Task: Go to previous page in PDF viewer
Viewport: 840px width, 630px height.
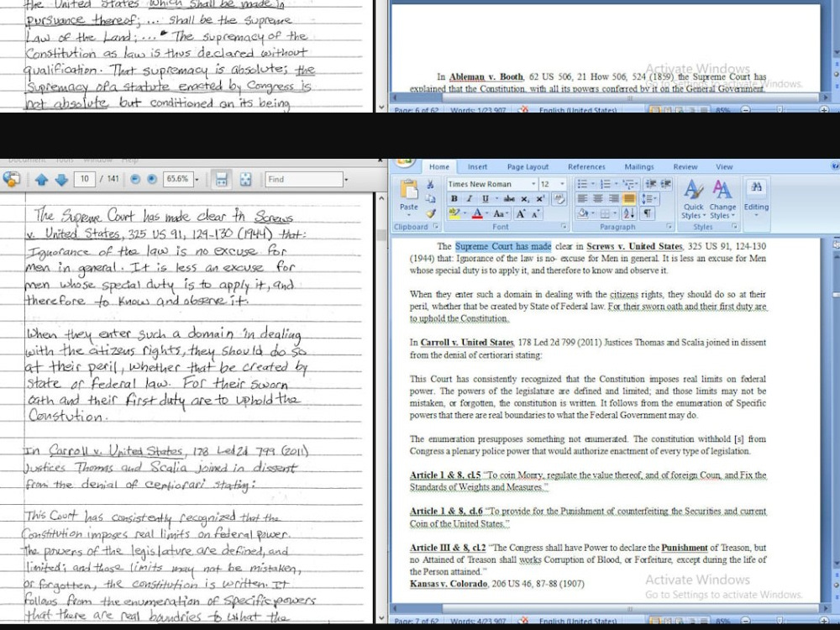Action: [x=41, y=180]
